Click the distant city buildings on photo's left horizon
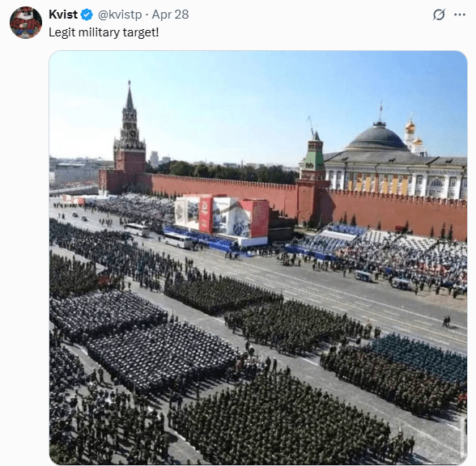Screen dimensions: 476x466 coord(79,173)
